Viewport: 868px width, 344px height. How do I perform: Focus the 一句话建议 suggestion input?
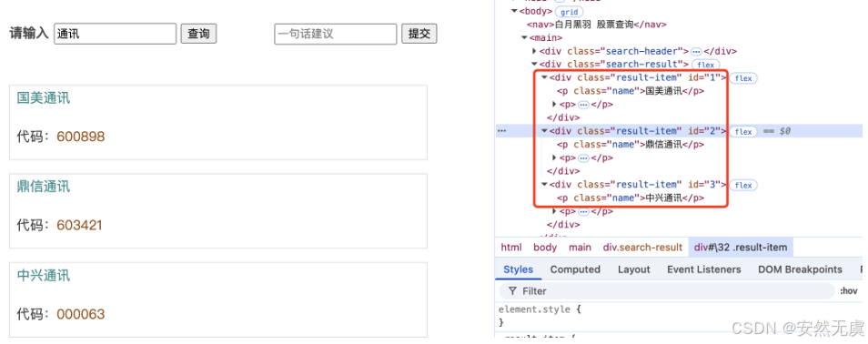point(336,34)
